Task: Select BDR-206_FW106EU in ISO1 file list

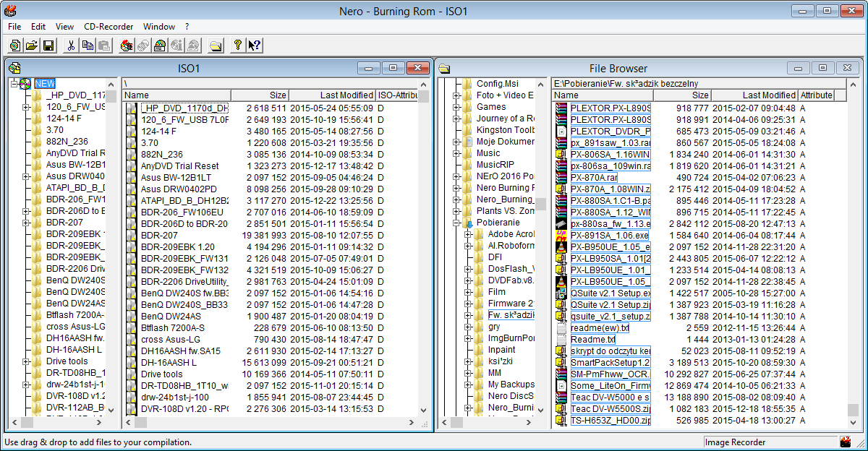Action: click(x=182, y=212)
